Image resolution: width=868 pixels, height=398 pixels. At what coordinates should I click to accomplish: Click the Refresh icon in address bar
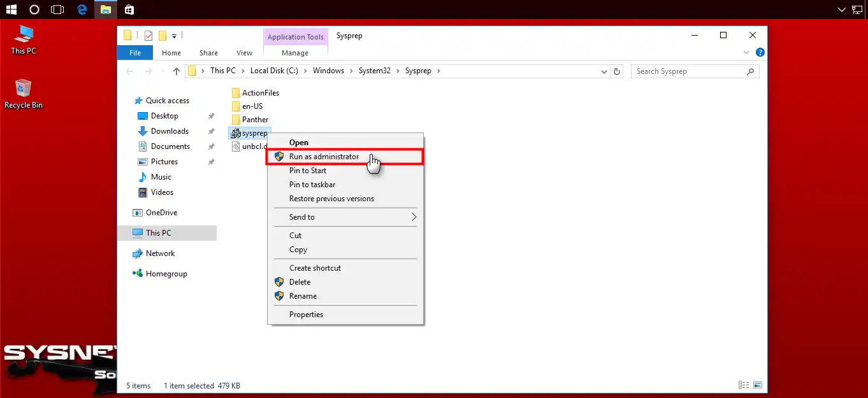coord(616,71)
